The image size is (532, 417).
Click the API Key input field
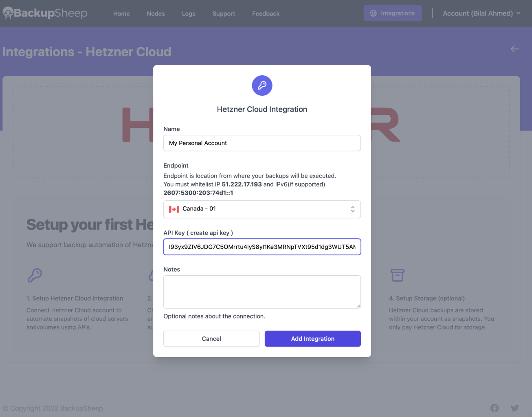[262, 247]
